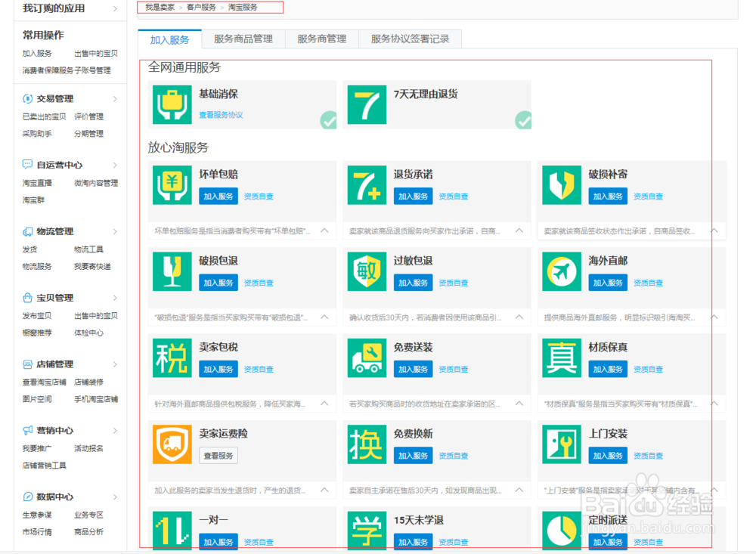The height and width of the screenshot is (554, 756).
Task: Expand the 交易管理 menu arrow
Action: (115, 99)
